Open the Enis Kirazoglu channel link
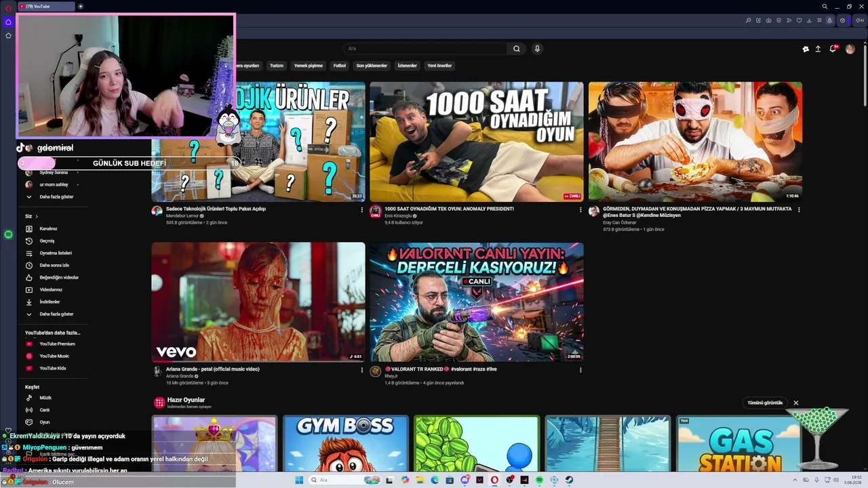This screenshot has height=488, width=868. pyautogui.click(x=399, y=216)
